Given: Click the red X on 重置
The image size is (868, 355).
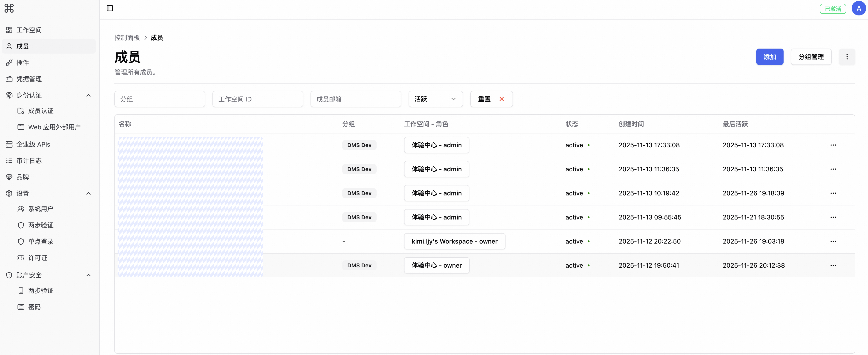Looking at the screenshot, I should [x=501, y=99].
